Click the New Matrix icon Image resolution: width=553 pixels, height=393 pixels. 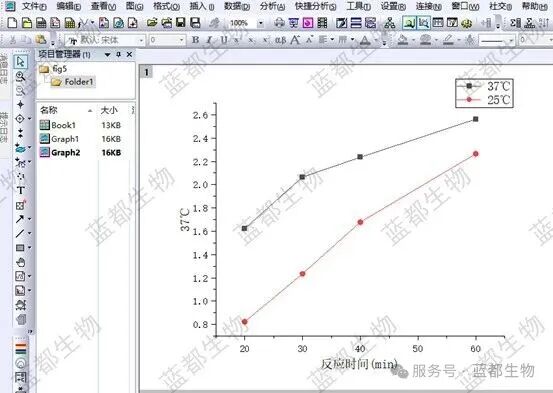(x=70, y=23)
